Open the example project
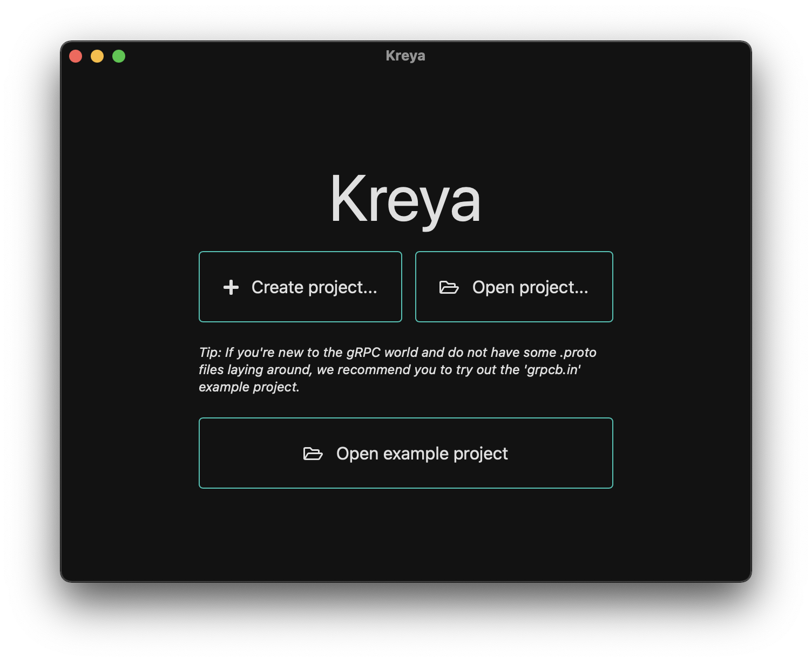The width and height of the screenshot is (812, 662). tap(406, 453)
